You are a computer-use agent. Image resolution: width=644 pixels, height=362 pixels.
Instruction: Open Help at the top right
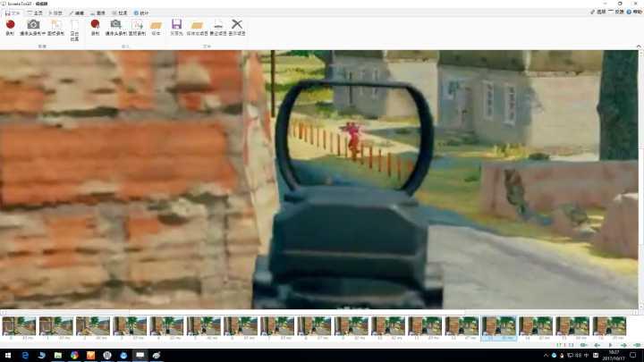634,12
